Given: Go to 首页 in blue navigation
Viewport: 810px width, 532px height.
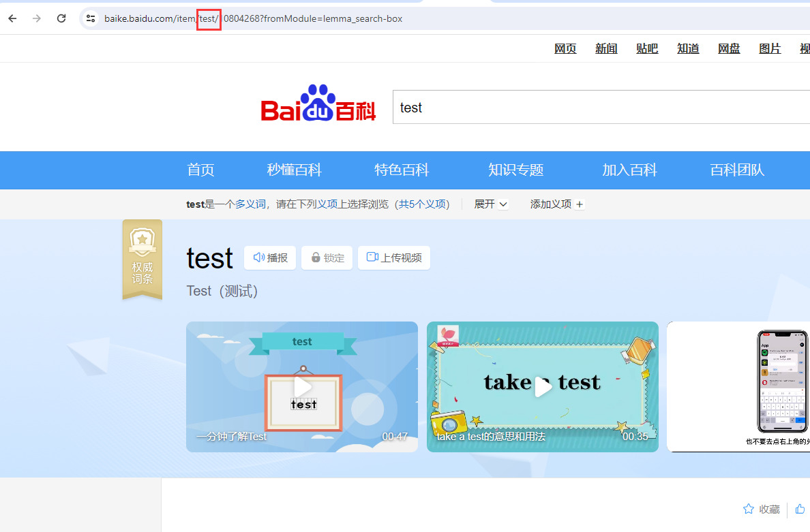Looking at the screenshot, I should 200,170.
